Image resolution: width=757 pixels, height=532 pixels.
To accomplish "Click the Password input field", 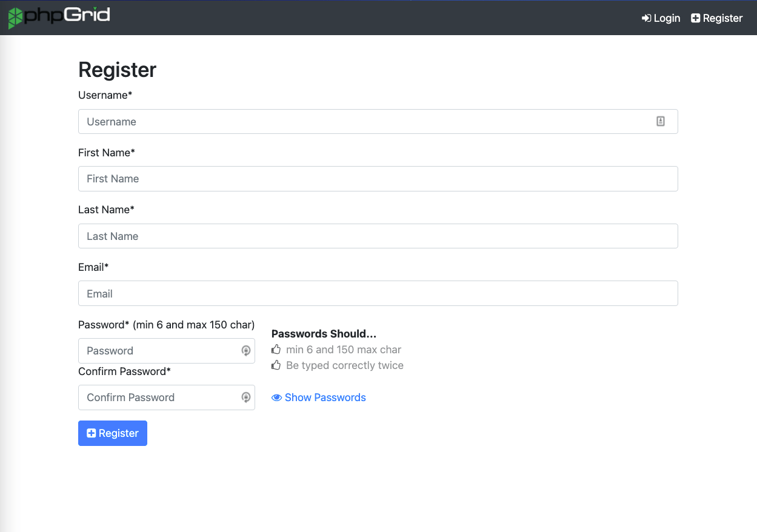I will pos(167,351).
